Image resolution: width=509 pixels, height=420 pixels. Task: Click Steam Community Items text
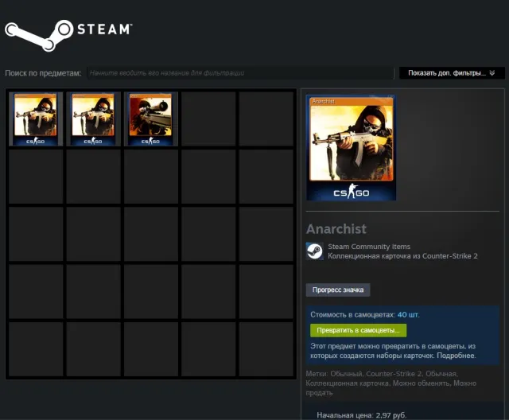pos(369,247)
